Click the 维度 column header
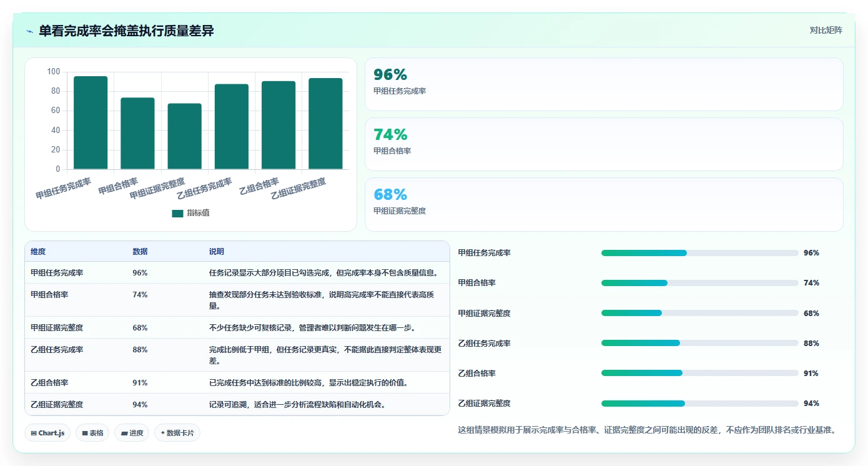Viewport: 868px width, 466px height. (x=38, y=252)
